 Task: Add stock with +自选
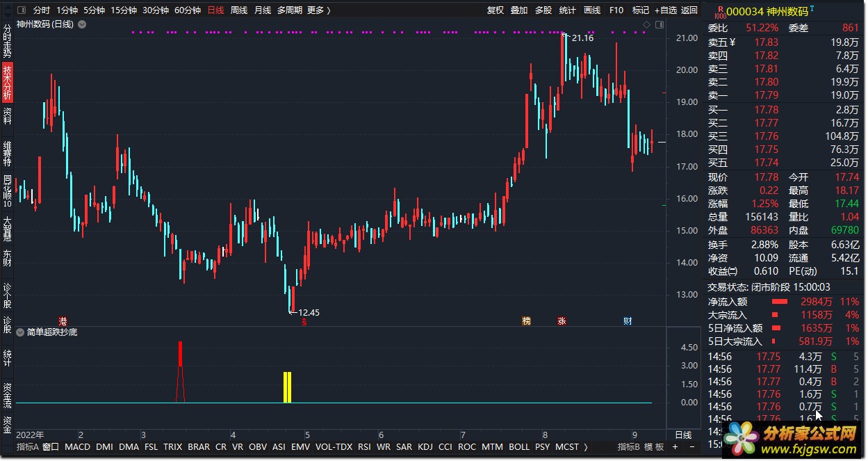(x=666, y=10)
